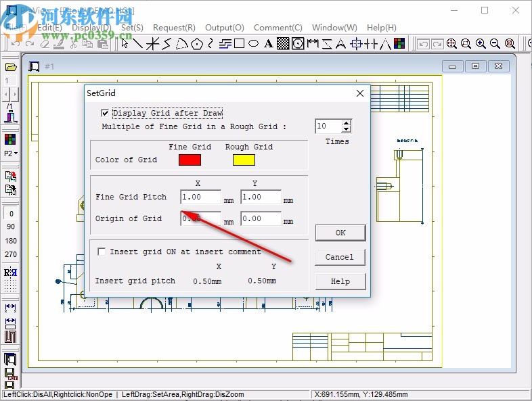
Task: Select the circle-in-square tool
Action: click(298, 43)
